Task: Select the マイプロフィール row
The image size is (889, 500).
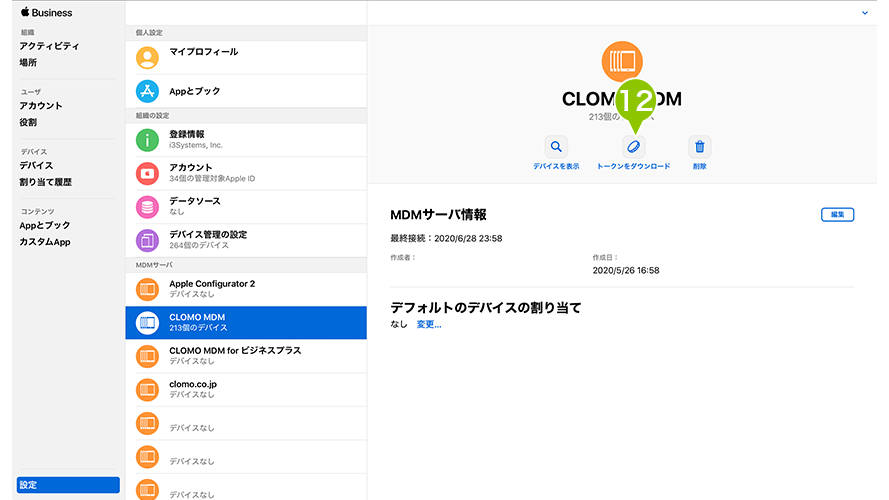Action: point(246,58)
